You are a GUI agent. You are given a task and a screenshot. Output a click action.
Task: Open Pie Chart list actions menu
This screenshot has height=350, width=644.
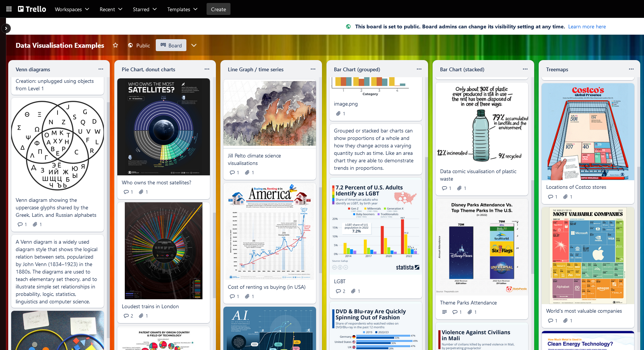[x=207, y=69]
